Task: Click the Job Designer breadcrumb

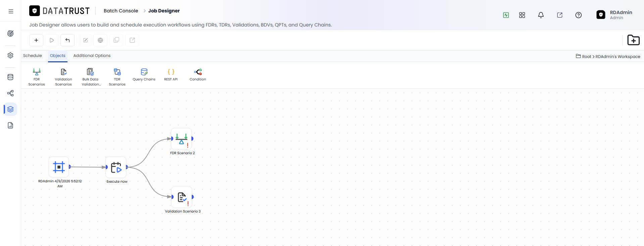Action: pyautogui.click(x=164, y=11)
